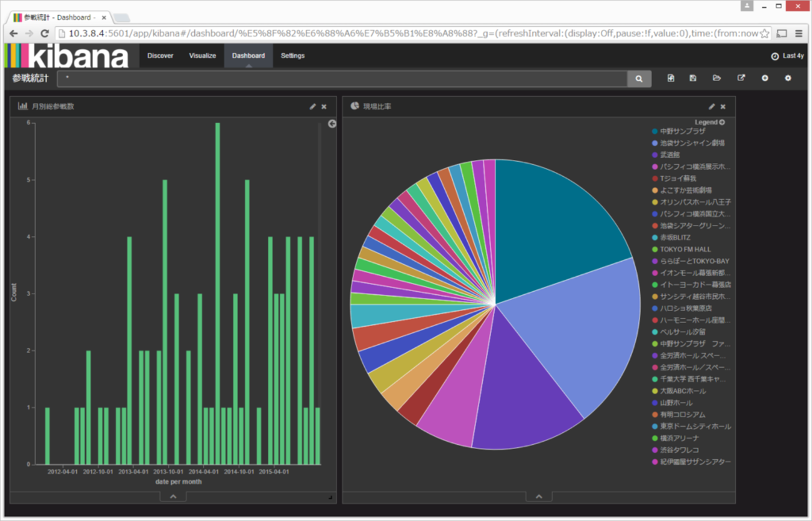Click the Add Visualization plus icon
This screenshot has width=812, height=521.
tap(765, 78)
